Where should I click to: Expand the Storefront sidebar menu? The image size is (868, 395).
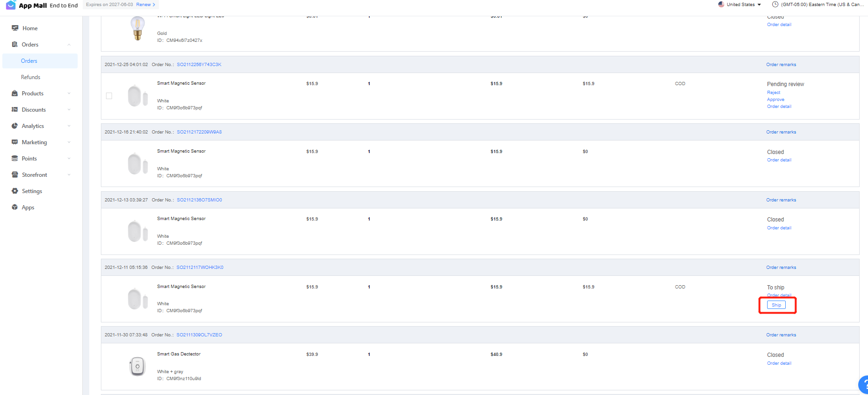pyautogui.click(x=69, y=175)
